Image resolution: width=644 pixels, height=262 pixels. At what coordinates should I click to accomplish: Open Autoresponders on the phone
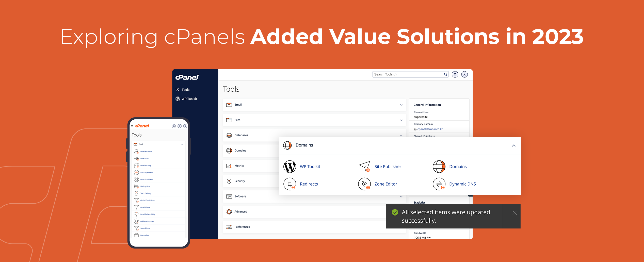pos(147,172)
